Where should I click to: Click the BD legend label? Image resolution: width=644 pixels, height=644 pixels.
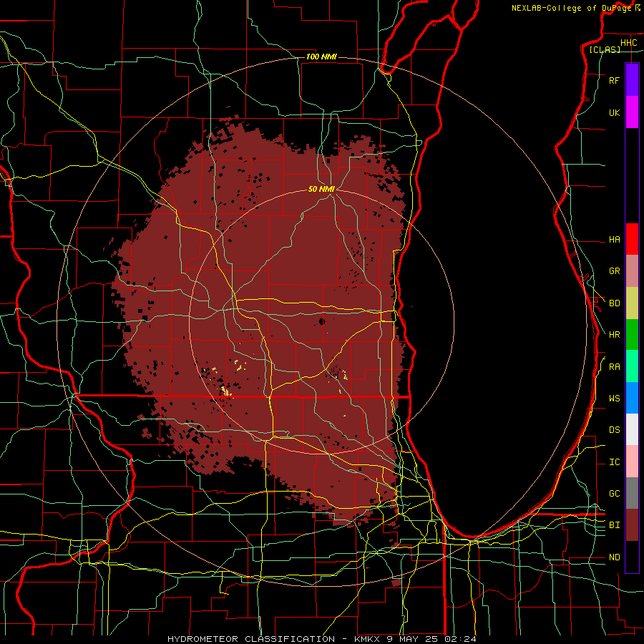[x=614, y=303]
